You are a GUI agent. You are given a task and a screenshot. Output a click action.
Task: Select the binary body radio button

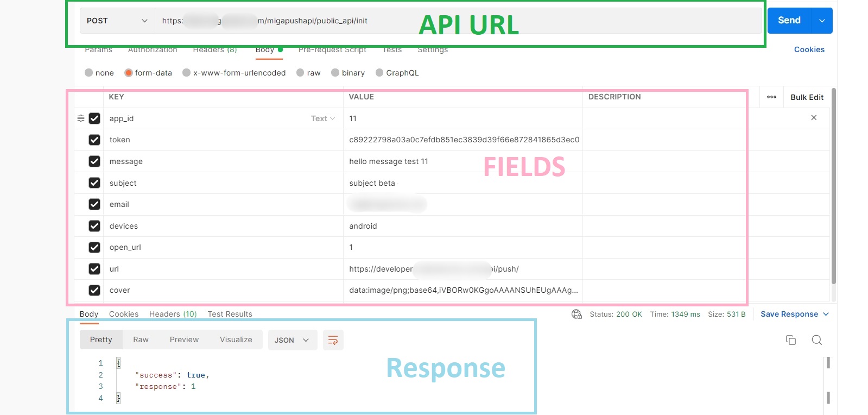[335, 73]
